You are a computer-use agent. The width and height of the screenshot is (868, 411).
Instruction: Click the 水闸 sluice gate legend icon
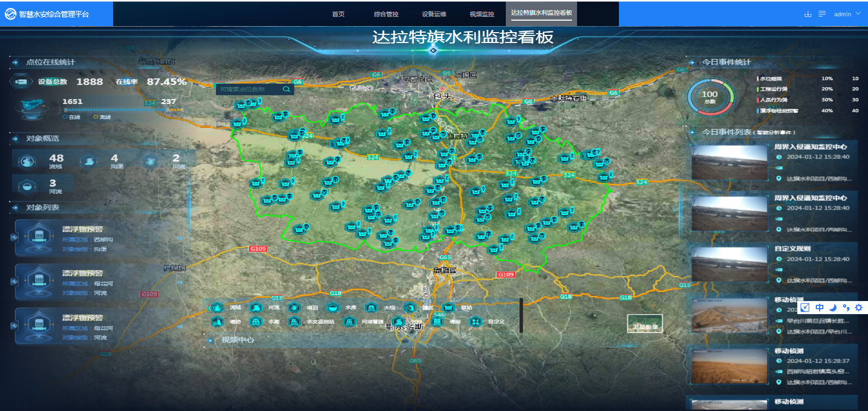coord(256,322)
